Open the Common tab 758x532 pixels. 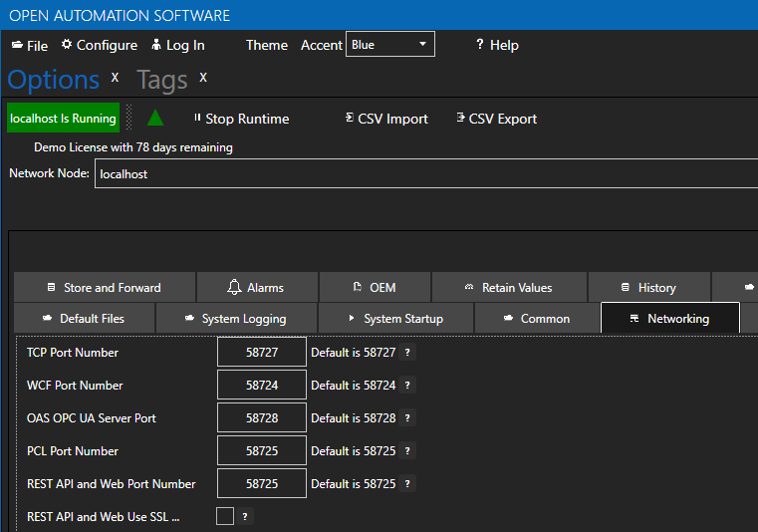tap(537, 318)
